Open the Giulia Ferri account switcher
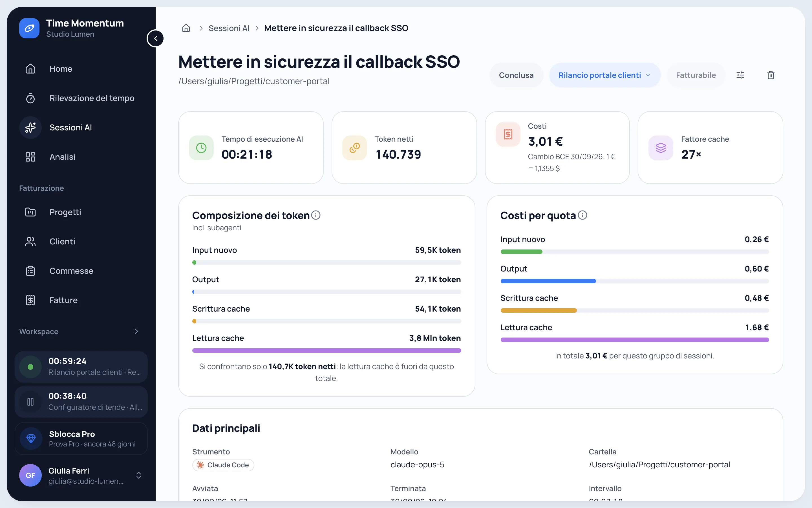The image size is (812, 508). pyautogui.click(x=81, y=476)
